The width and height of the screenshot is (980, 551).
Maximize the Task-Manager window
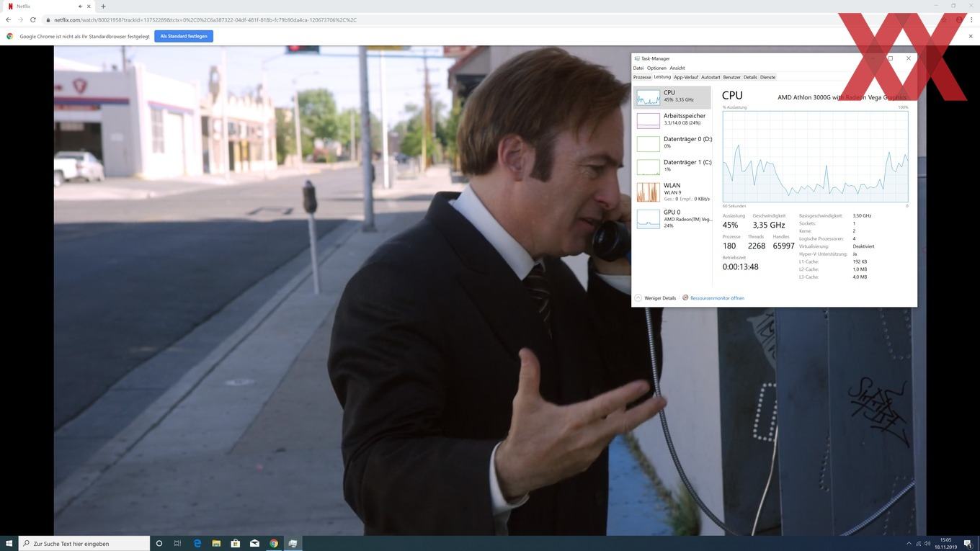coord(890,58)
